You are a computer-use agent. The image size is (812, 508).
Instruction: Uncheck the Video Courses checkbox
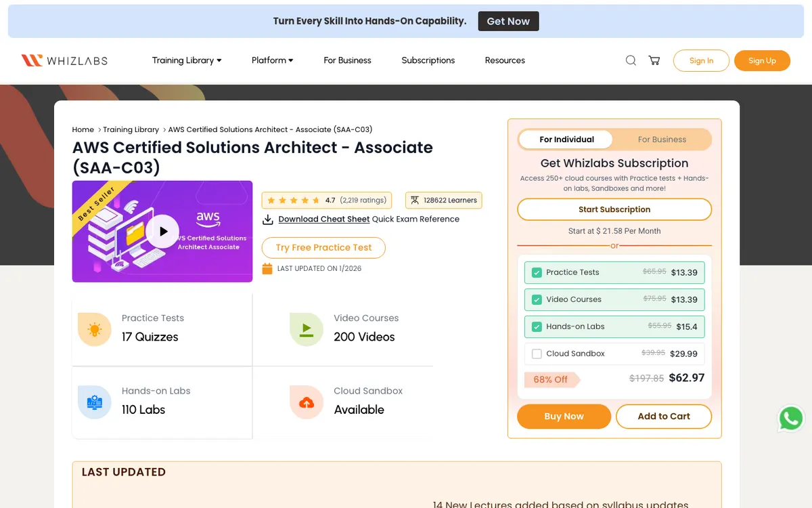tap(537, 299)
